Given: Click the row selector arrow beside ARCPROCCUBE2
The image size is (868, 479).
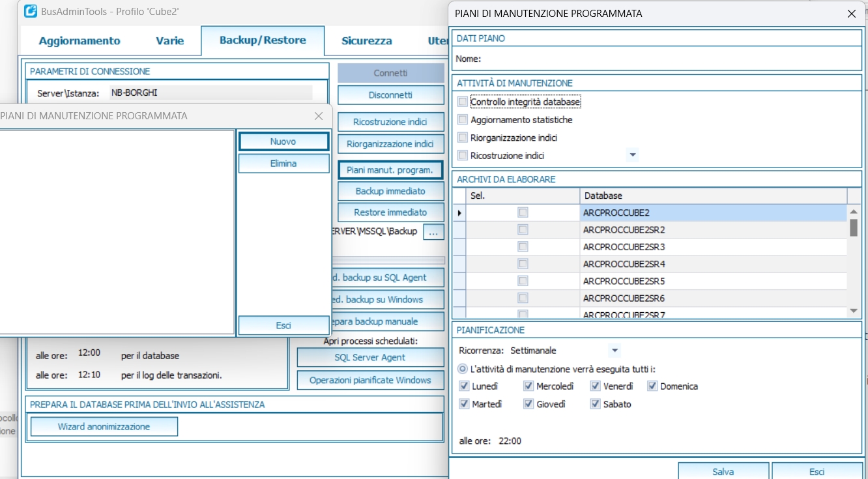Looking at the screenshot, I should pos(460,213).
